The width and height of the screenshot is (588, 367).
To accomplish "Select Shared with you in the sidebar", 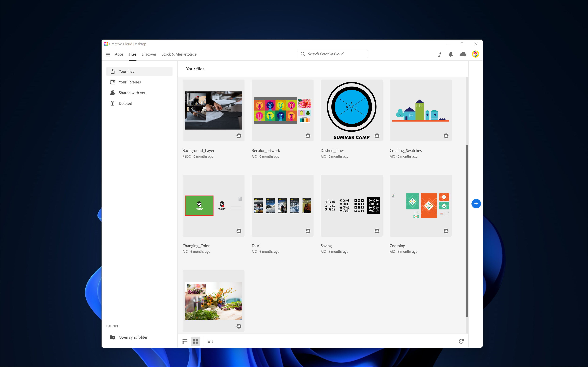I will coord(132,92).
